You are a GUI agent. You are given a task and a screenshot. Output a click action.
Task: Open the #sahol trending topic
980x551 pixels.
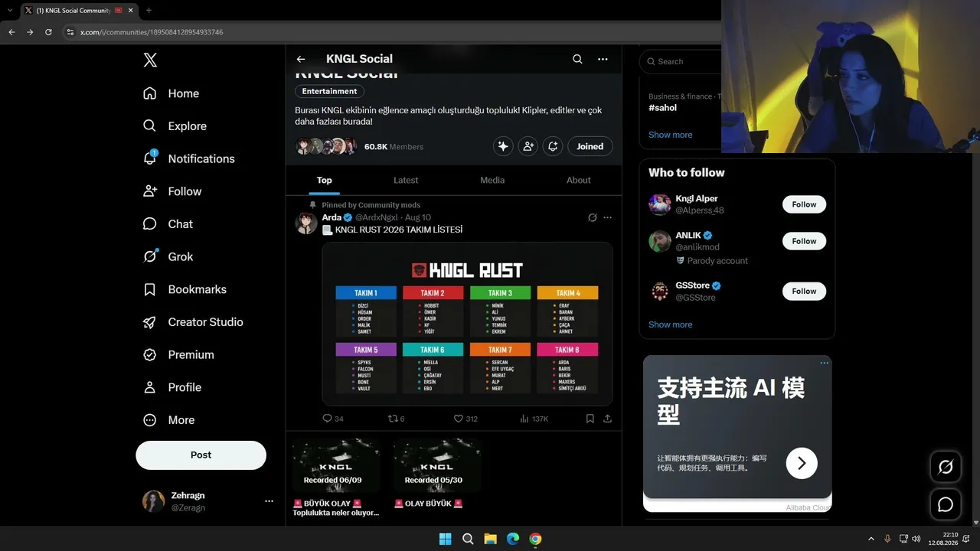pos(663,108)
